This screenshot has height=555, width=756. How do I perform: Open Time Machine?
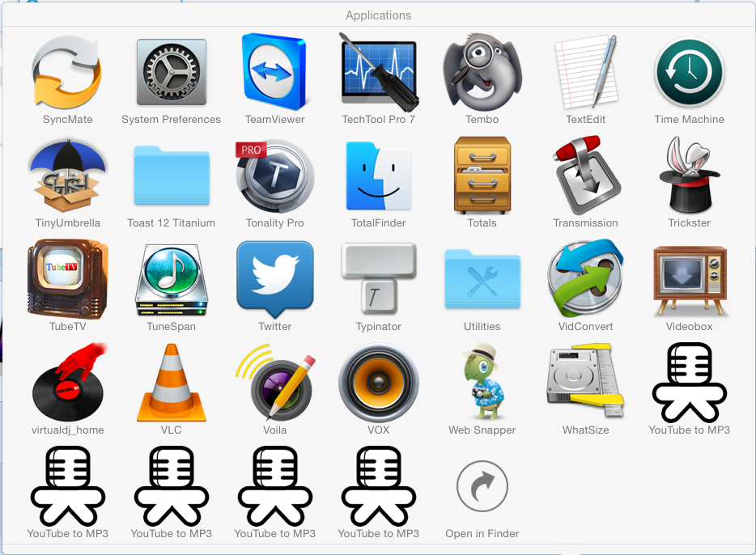coord(690,72)
